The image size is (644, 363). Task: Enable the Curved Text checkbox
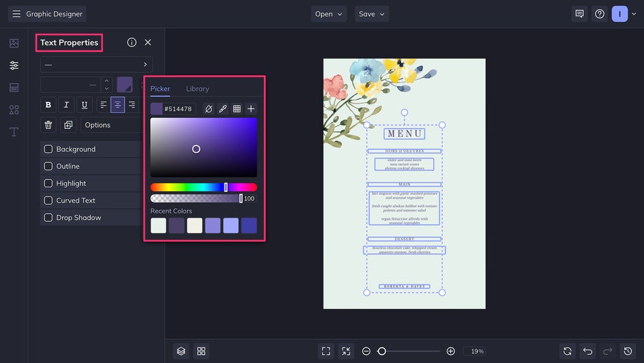click(x=48, y=201)
